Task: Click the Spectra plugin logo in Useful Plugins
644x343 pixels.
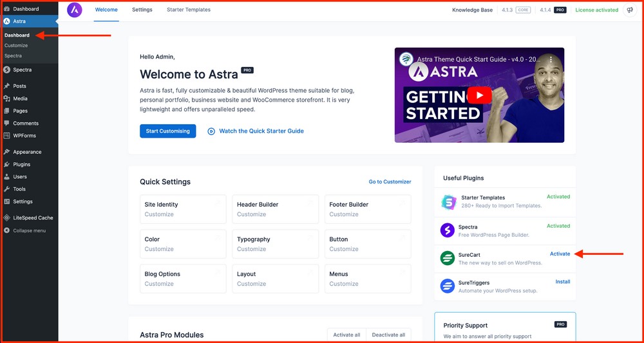Action: click(x=448, y=230)
